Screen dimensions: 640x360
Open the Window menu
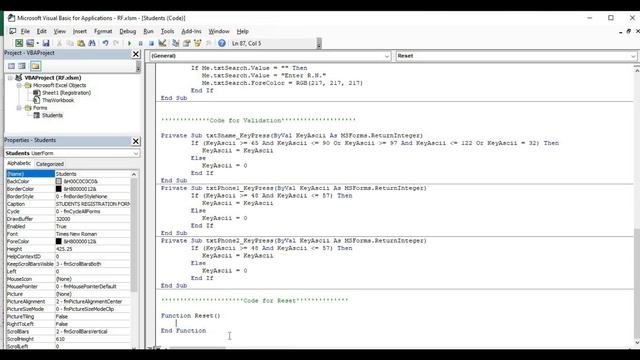pos(219,31)
